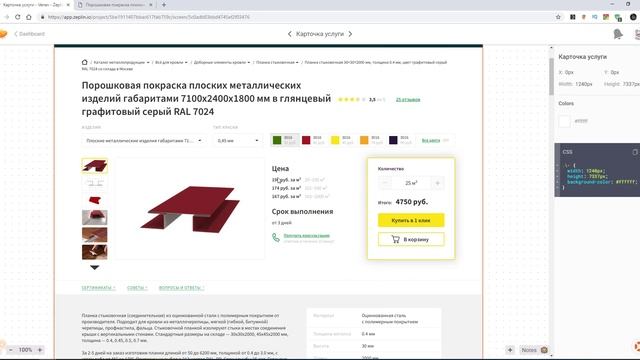The width and height of the screenshot is (640, 360).
Task: Go to next screen with right chevron
Action: point(350,34)
